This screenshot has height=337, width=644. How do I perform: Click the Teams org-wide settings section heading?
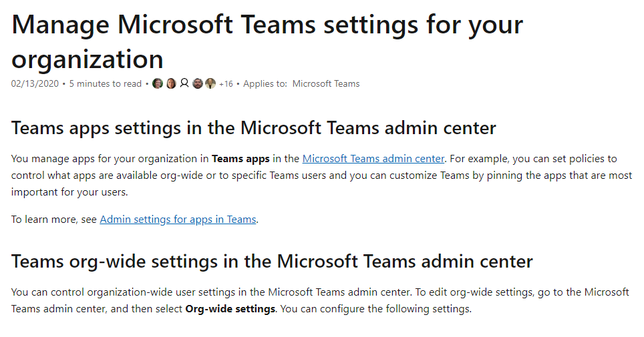pos(272,262)
